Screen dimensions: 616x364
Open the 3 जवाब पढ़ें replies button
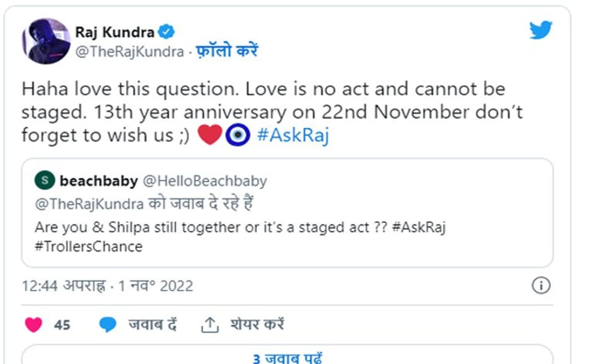tap(287, 358)
